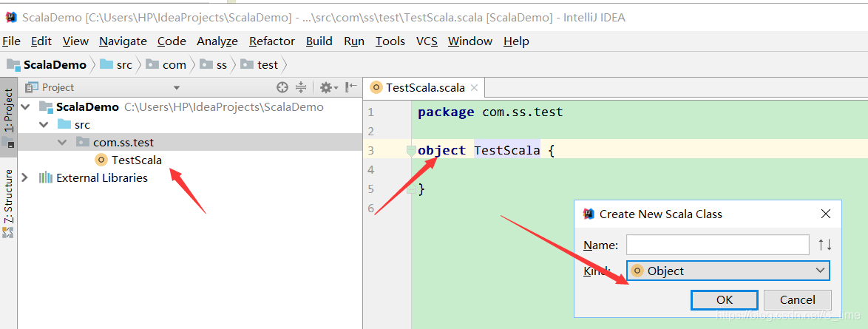Open the Kind dropdown showing Object
Viewport: 868px width, 329px height.
tap(728, 271)
